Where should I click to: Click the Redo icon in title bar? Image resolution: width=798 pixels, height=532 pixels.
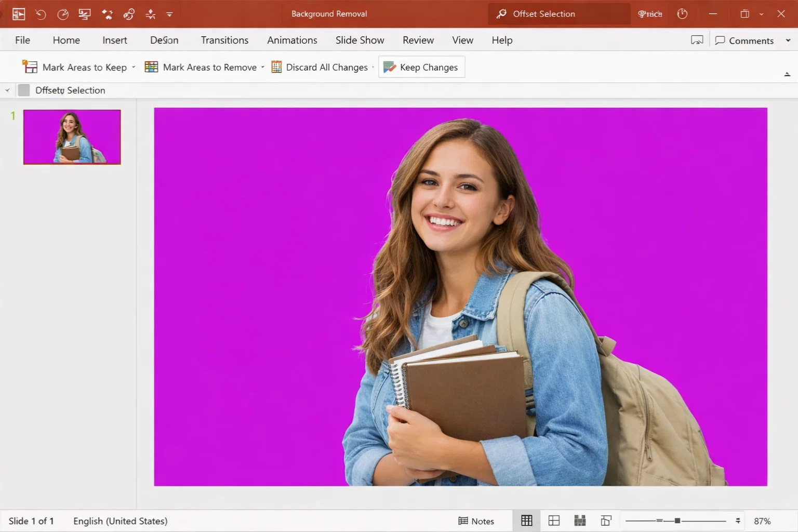63,14
